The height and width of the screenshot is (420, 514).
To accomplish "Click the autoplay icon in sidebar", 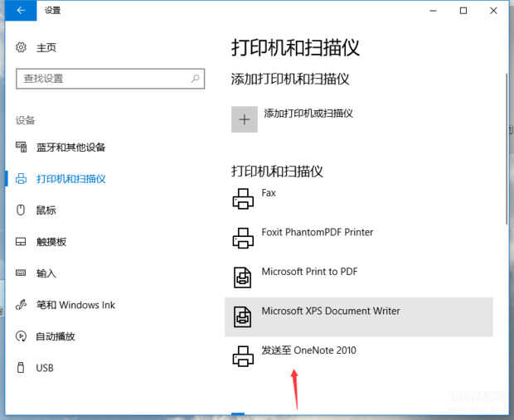I will point(21,336).
